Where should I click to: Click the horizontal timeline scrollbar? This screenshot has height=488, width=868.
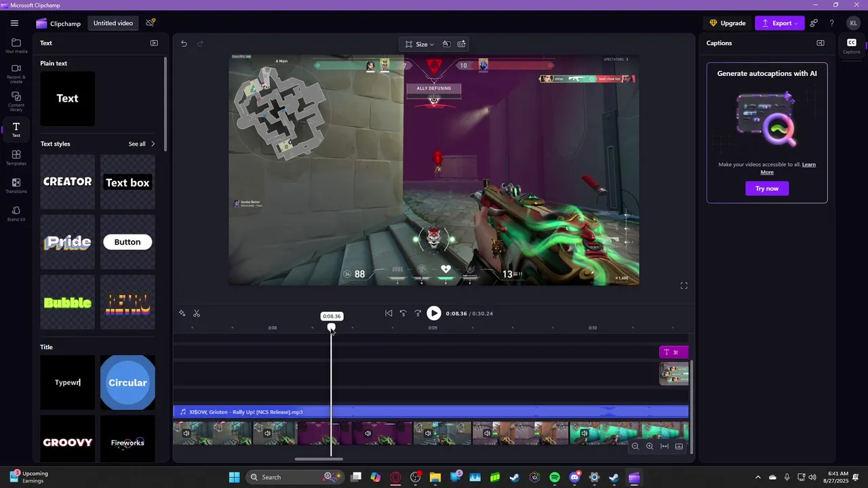(x=319, y=459)
